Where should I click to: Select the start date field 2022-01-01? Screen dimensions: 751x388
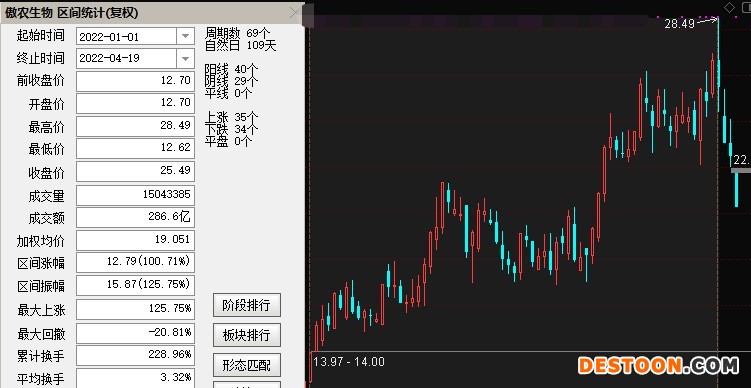coord(126,36)
